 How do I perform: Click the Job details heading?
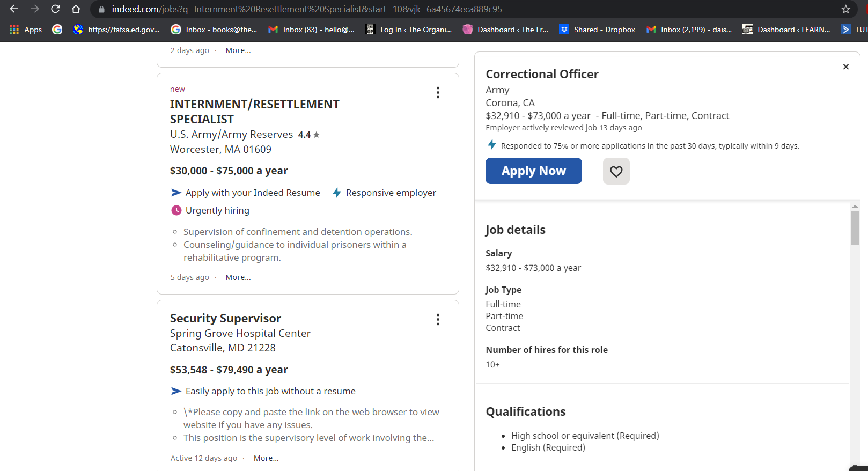point(516,230)
